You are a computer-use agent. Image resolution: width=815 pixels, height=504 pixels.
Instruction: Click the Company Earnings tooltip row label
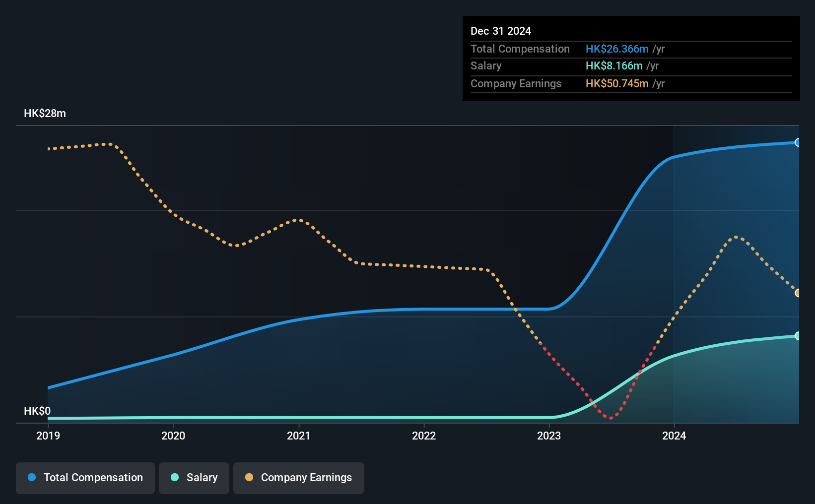coord(516,83)
